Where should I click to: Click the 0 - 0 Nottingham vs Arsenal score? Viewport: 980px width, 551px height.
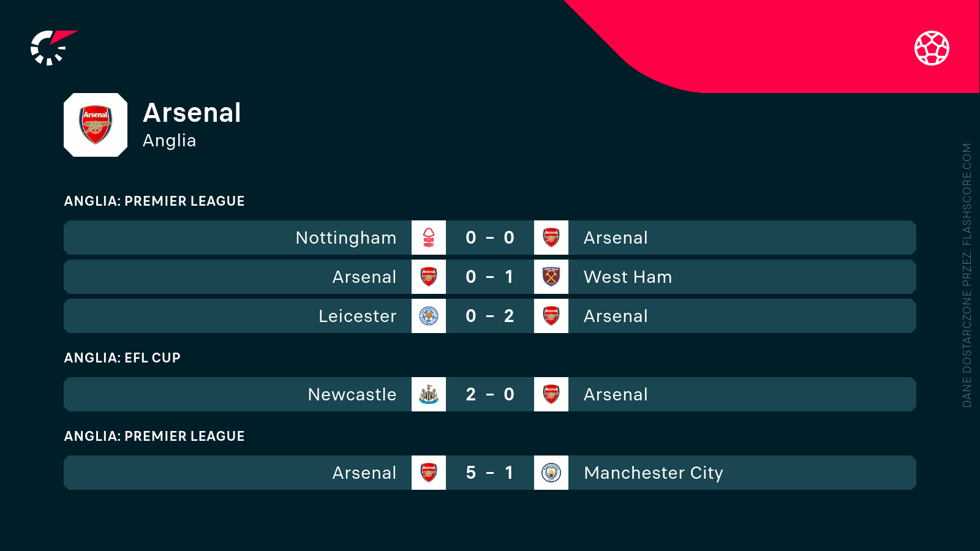point(490,238)
